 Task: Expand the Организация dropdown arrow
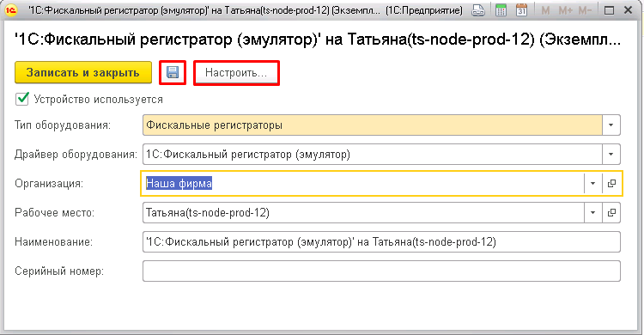(593, 183)
